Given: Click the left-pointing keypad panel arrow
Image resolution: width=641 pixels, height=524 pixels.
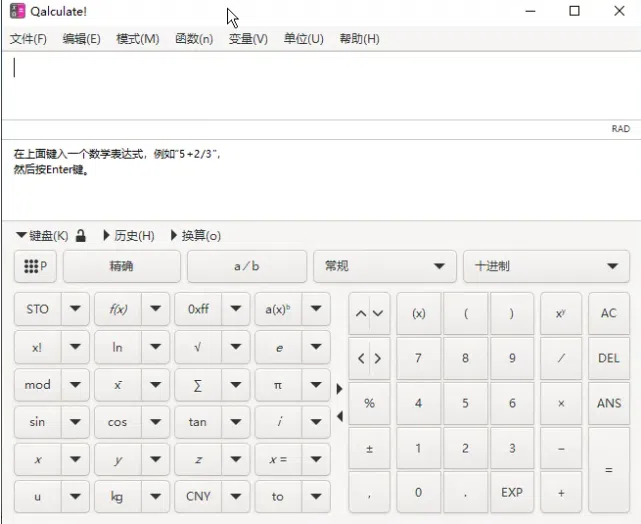Looking at the screenshot, I should point(339,417).
